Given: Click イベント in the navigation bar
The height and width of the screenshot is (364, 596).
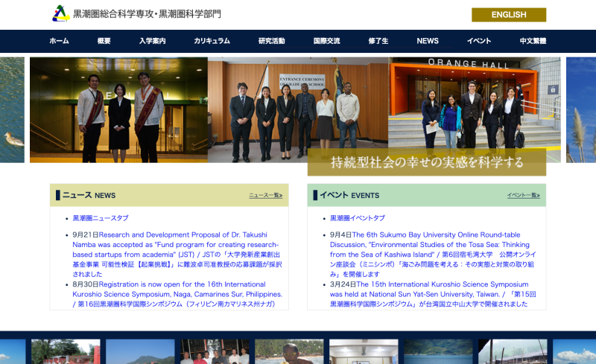Looking at the screenshot, I should coord(479,41).
